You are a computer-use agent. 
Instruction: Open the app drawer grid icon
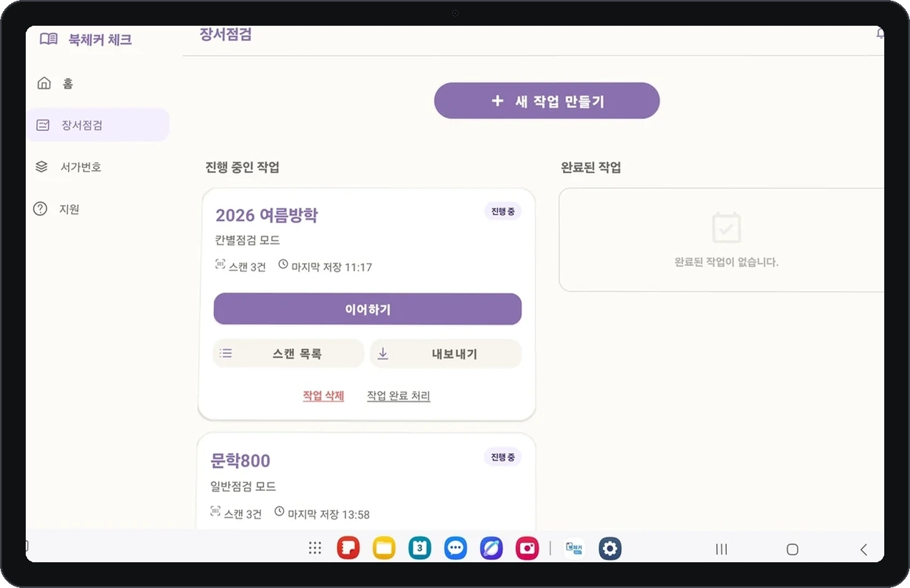(315, 549)
